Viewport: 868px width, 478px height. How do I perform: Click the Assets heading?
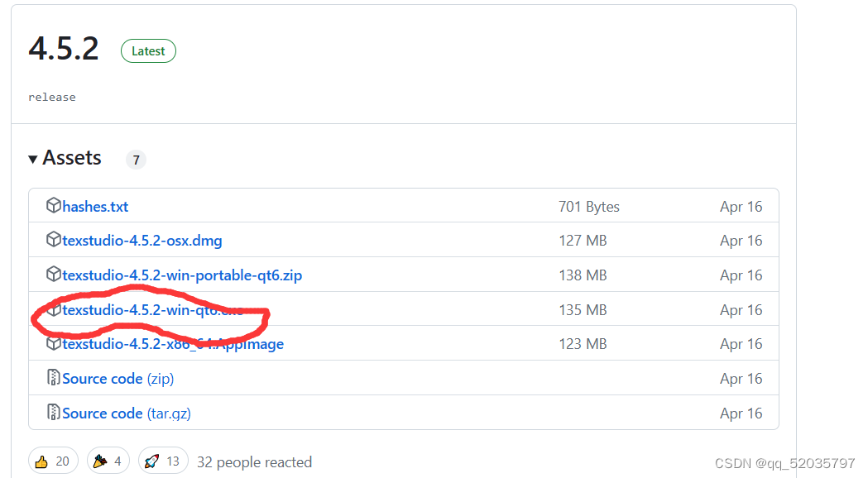tap(72, 158)
